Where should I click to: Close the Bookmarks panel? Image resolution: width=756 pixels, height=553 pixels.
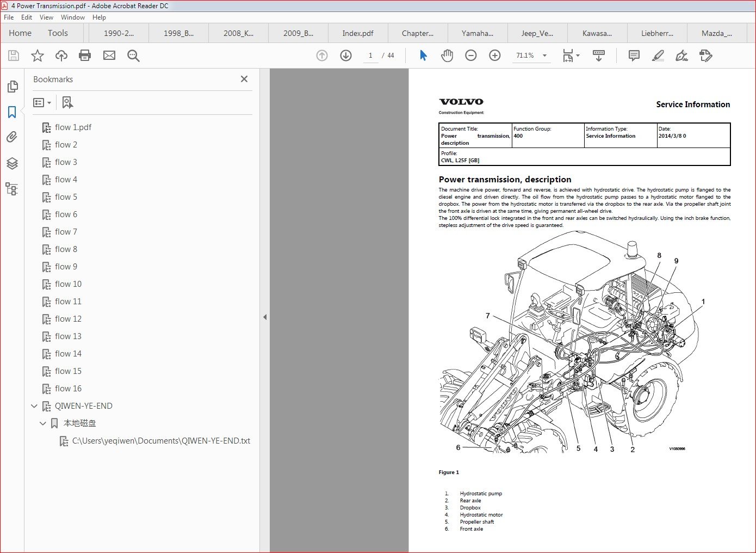coord(244,79)
